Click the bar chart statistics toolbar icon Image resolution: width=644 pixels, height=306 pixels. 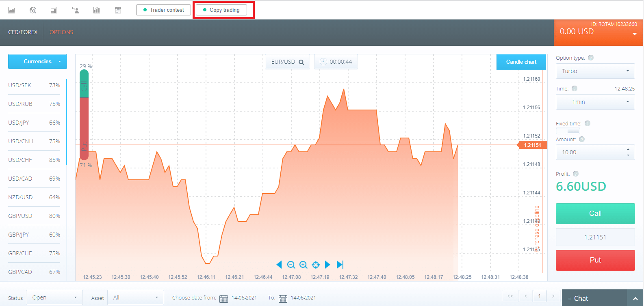(96, 10)
